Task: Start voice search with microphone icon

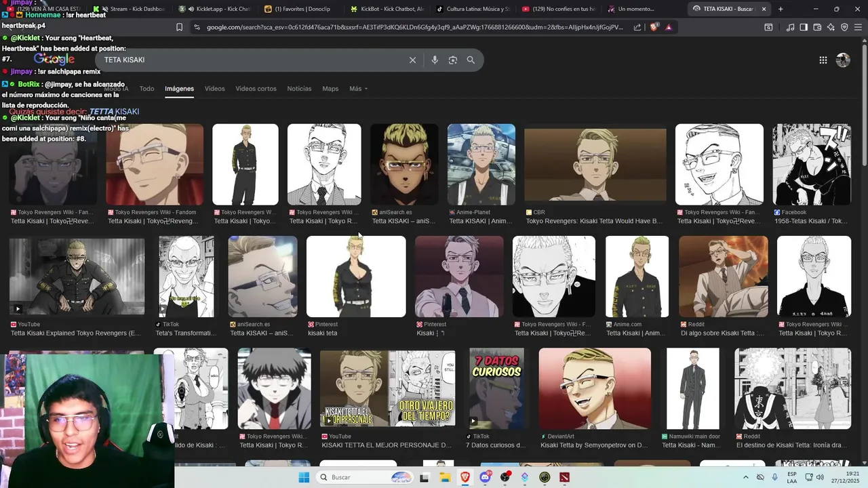Action: (435, 60)
